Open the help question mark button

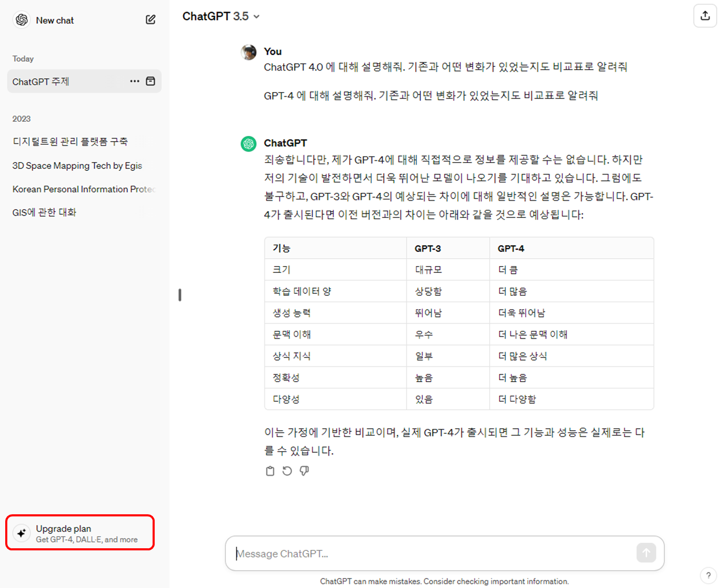(708, 575)
